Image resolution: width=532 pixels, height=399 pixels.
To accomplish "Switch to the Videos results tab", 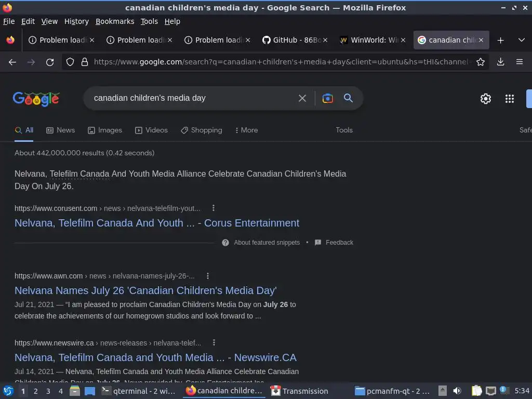I will (x=151, y=130).
